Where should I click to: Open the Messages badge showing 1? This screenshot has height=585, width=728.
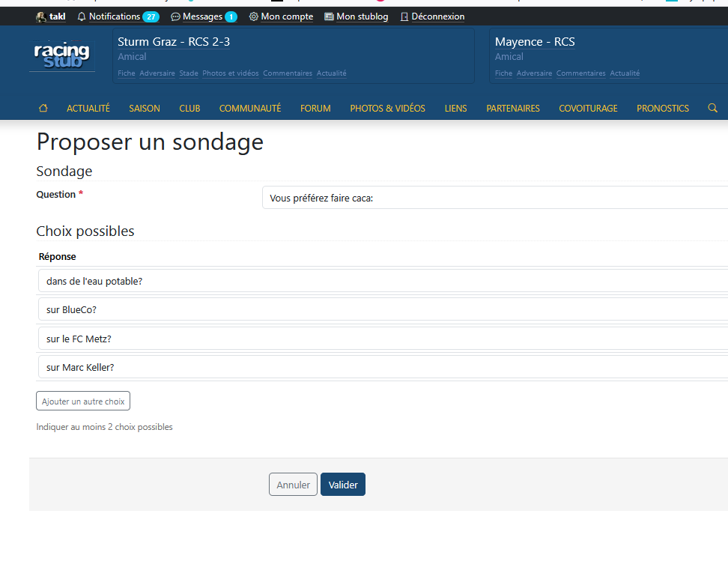[x=231, y=16]
